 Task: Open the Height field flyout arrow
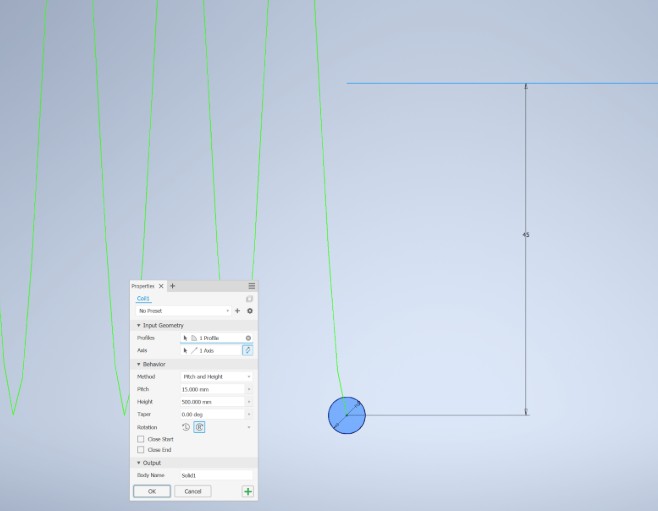click(x=249, y=402)
